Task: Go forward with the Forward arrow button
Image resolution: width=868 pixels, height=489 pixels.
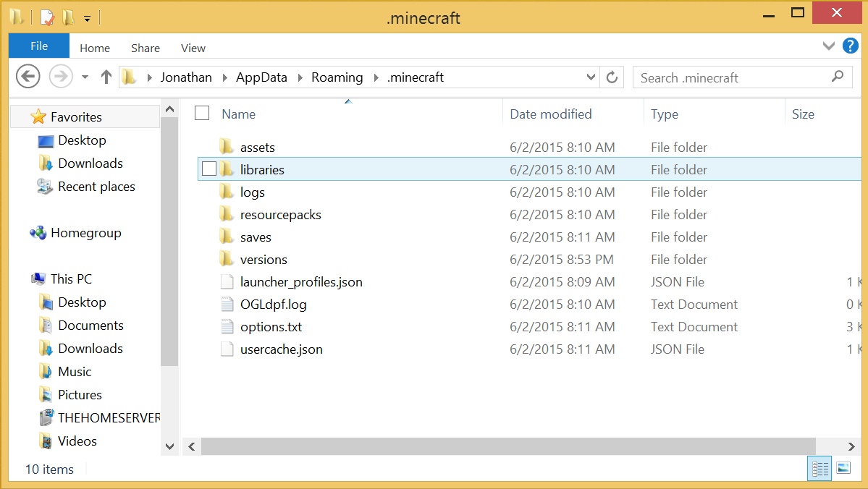Action: [61, 77]
